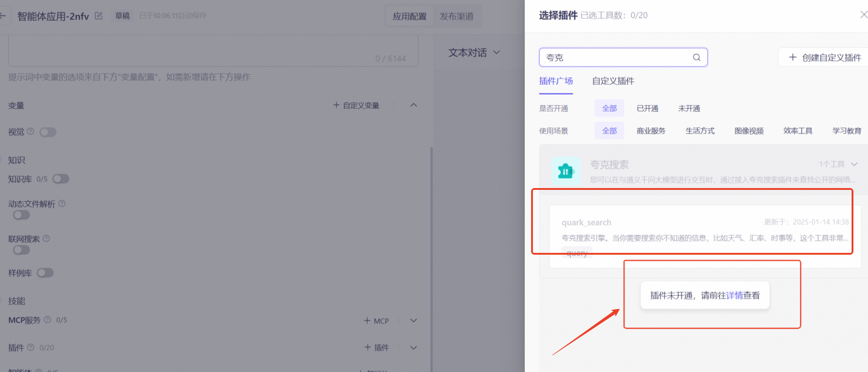Filter 是否开通 by 全部
The image size is (868, 372).
(x=609, y=108)
